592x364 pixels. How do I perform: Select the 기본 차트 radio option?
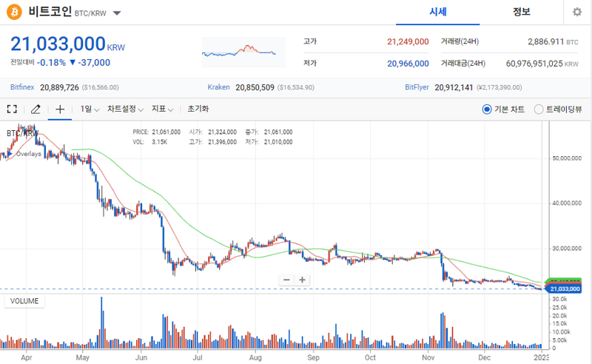tap(486, 109)
